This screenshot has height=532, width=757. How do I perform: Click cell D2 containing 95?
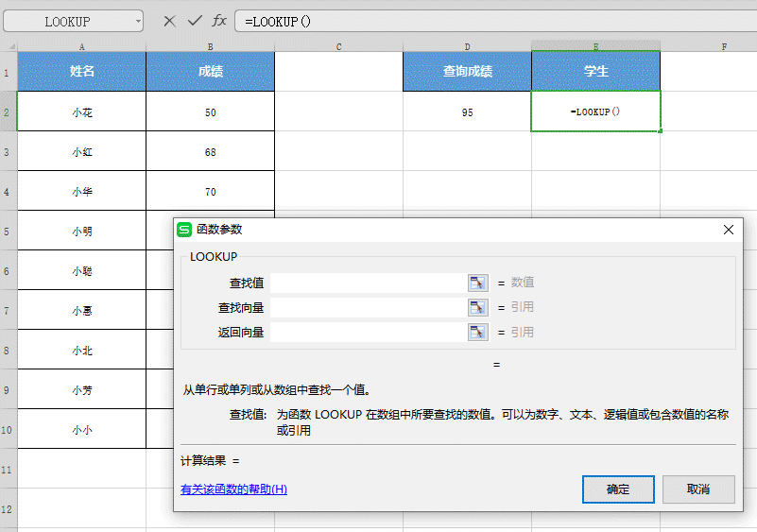(x=467, y=112)
